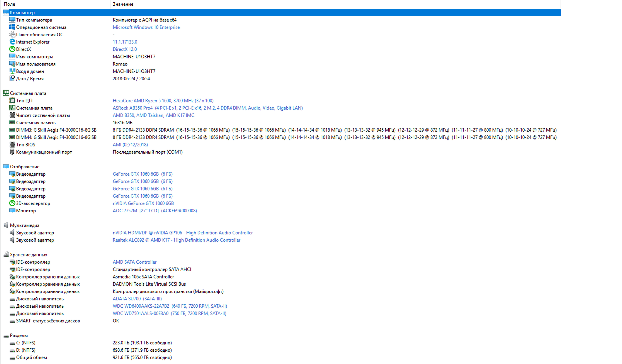The width and height of the screenshot is (622, 364).
Task: Click the clock icon beside Дата / Время
Action: click(12, 78)
